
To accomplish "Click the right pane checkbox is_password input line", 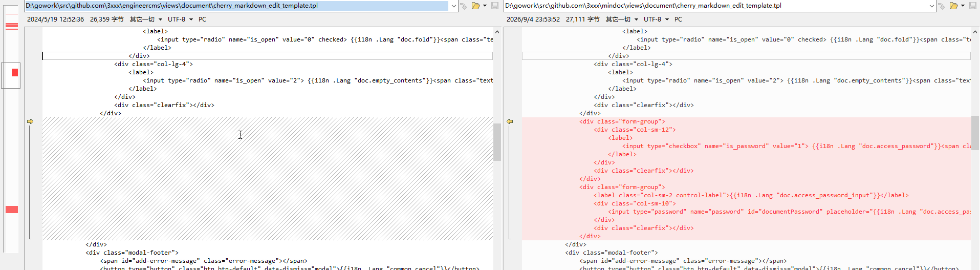I will pyautogui.click(x=796, y=146).
